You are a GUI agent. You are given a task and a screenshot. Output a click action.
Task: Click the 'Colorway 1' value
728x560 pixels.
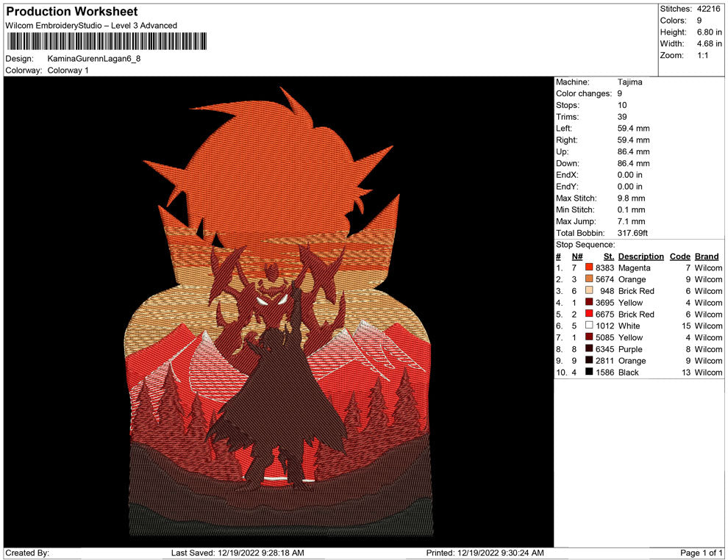(x=68, y=71)
